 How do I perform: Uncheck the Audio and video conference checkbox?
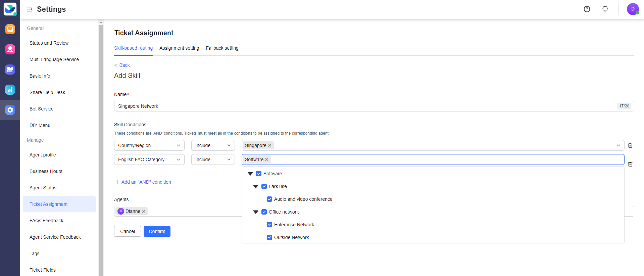[269, 199]
